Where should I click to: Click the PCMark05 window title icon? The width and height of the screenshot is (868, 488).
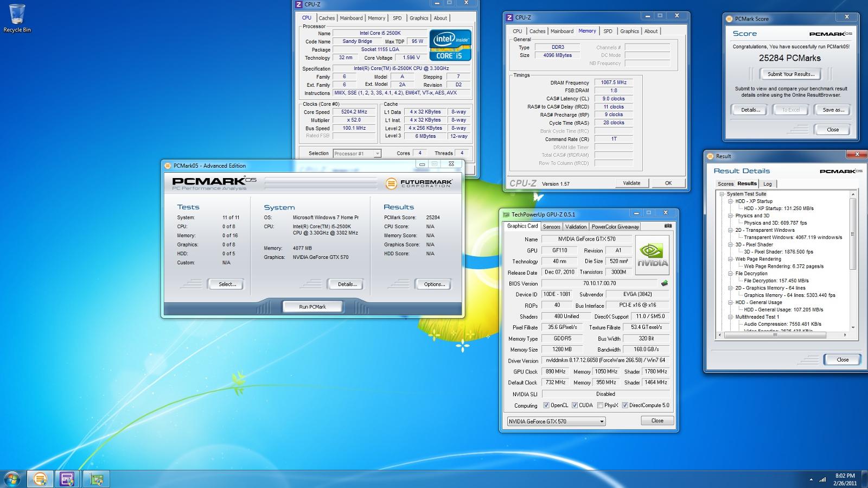pos(168,166)
